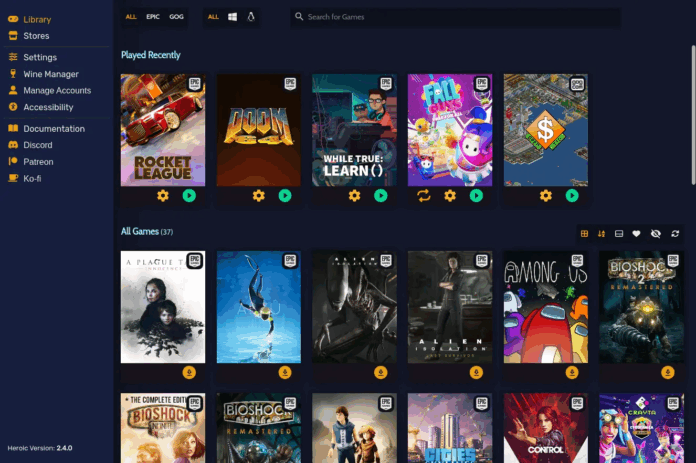The height and width of the screenshot is (463, 696).
Task: Play Rocket League
Action: [x=189, y=196]
